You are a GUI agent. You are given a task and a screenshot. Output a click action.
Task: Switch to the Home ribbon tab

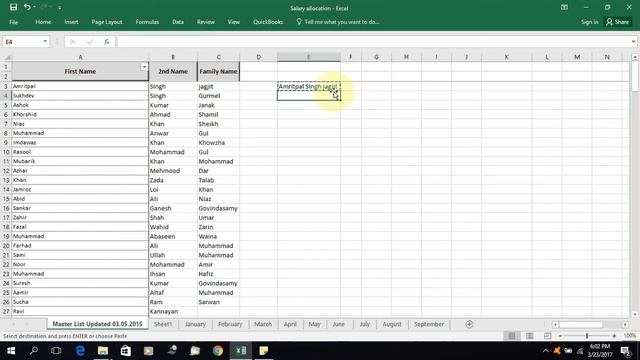[x=43, y=22]
